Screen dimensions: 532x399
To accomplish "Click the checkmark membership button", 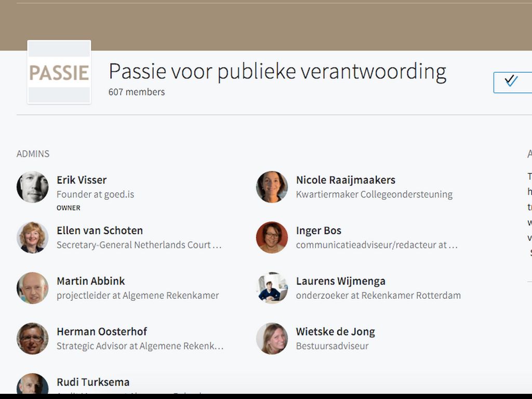I will (512, 82).
